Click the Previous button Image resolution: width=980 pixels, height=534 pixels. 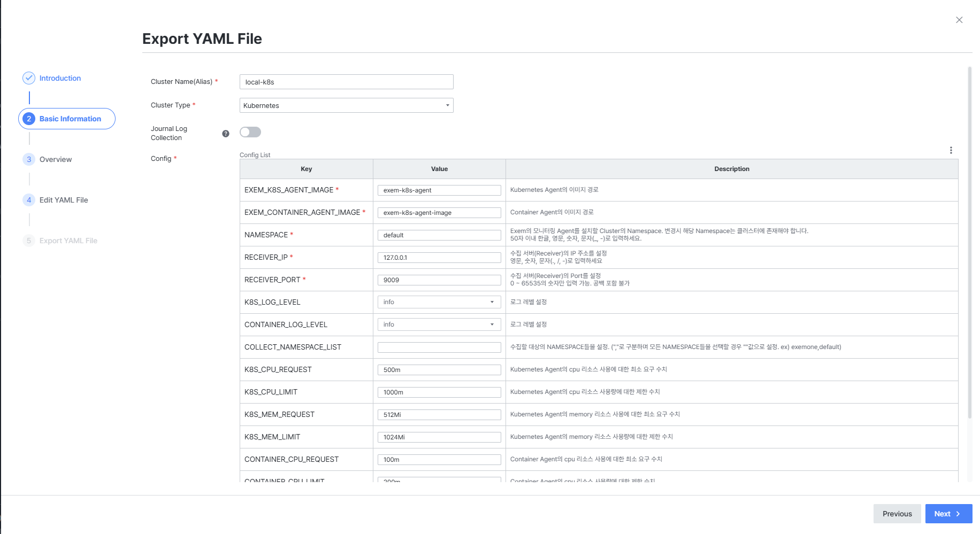(x=897, y=514)
